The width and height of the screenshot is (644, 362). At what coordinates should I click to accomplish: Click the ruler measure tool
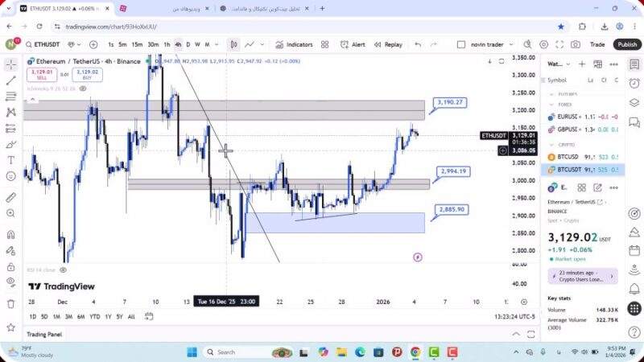pos(10,197)
